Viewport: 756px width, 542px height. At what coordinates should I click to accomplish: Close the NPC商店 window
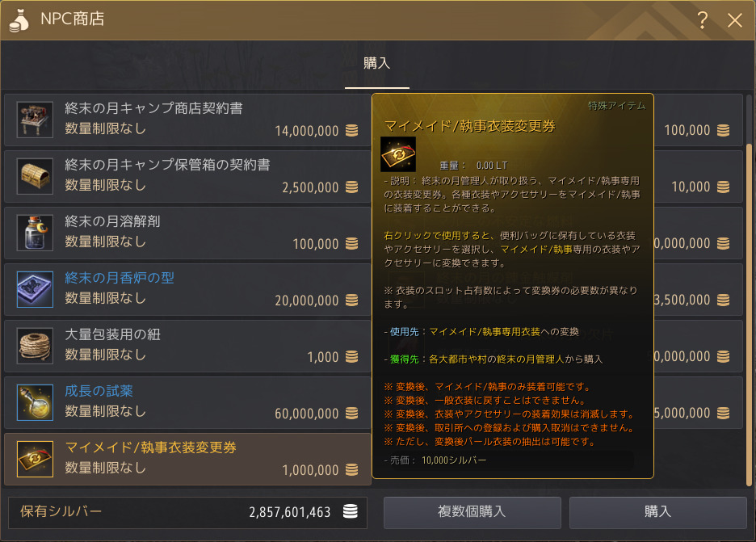coord(735,20)
